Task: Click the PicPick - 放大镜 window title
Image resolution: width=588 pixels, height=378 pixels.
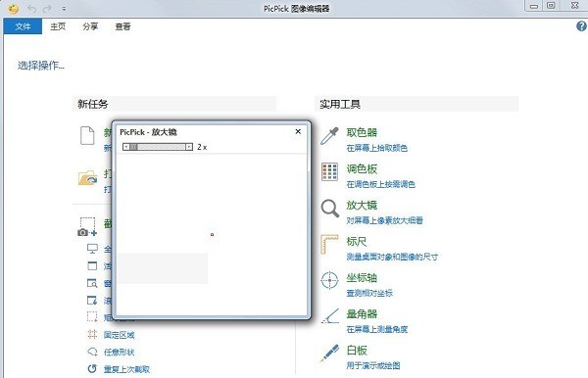Action: click(148, 132)
